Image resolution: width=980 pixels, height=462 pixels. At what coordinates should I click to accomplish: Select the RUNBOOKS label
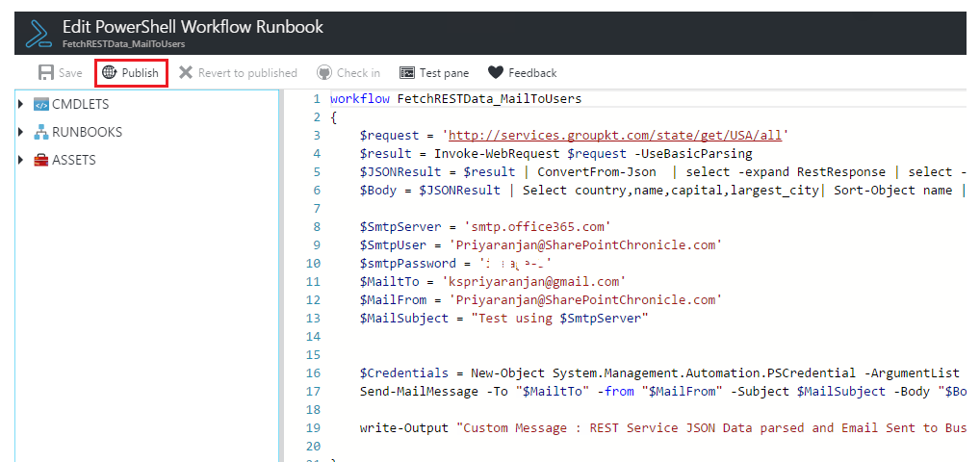tap(88, 133)
